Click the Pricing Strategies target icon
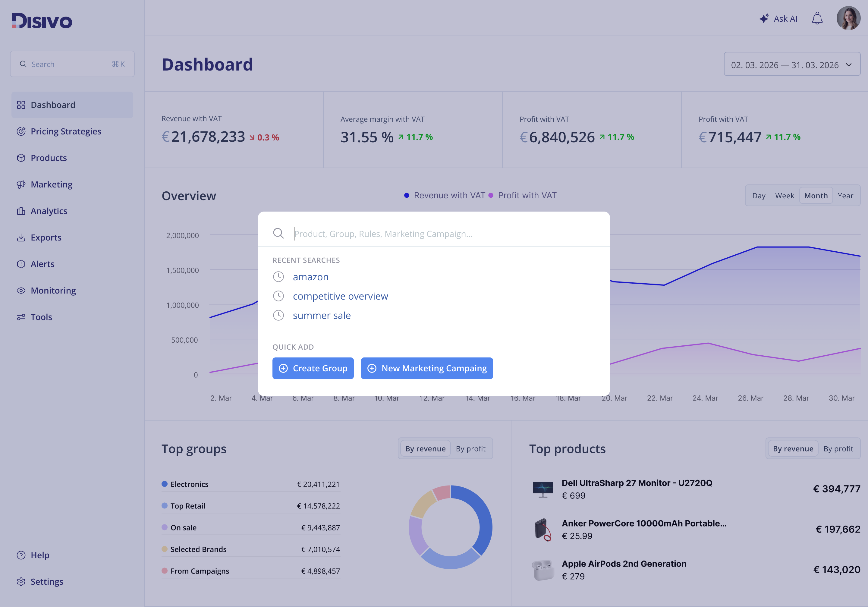 (21, 131)
